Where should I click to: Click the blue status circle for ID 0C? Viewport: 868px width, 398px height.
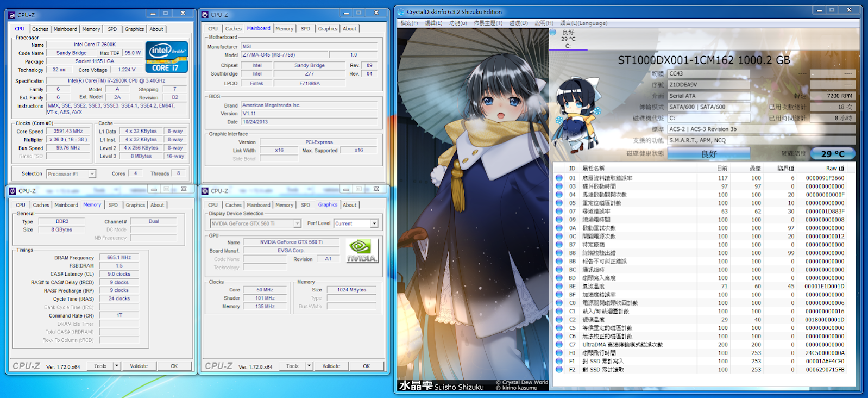point(559,236)
